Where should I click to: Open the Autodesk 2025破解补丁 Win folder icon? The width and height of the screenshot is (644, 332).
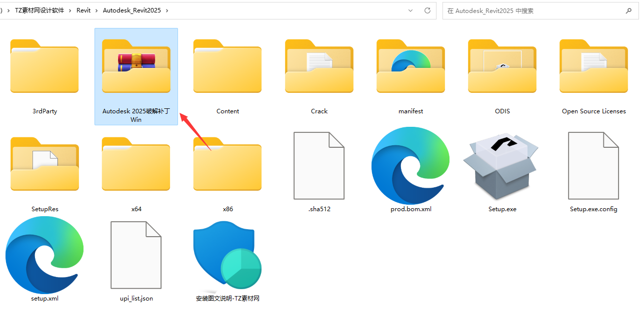tap(136, 66)
